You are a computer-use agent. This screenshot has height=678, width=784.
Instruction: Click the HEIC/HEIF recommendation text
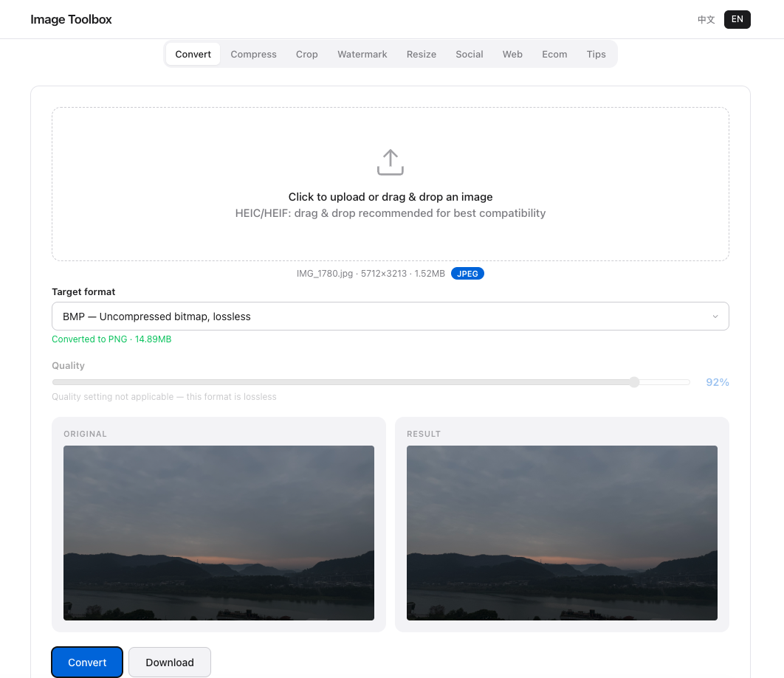coord(390,213)
